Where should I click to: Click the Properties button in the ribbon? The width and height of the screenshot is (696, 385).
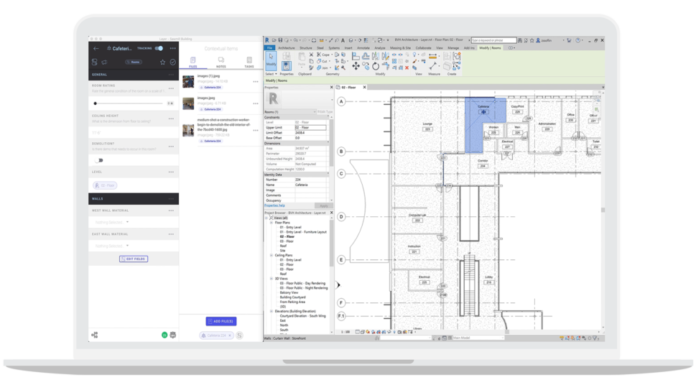[287, 66]
